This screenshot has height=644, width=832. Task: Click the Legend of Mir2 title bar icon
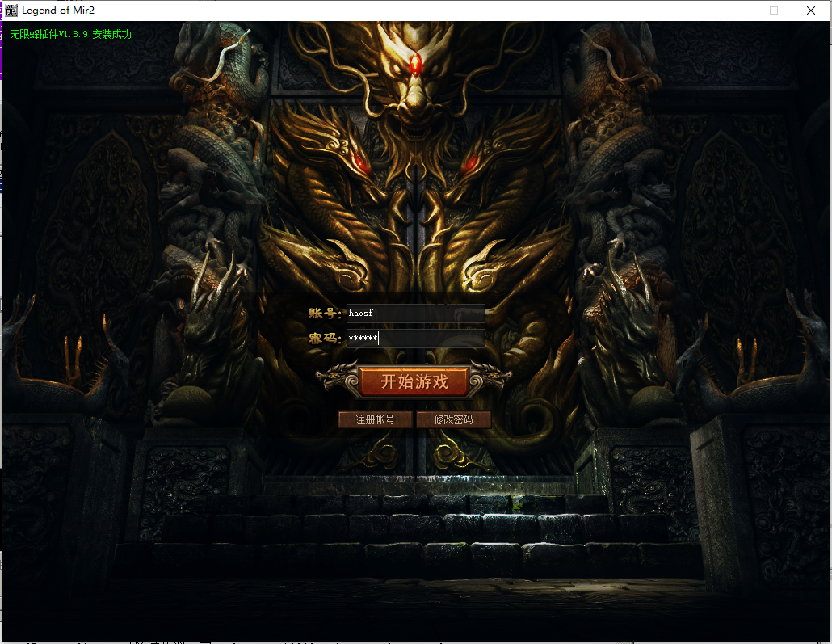(11, 11)
